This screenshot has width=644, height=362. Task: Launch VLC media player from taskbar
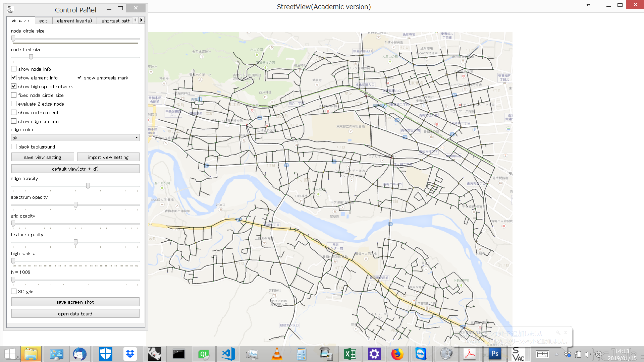click(x=277, y=354)
